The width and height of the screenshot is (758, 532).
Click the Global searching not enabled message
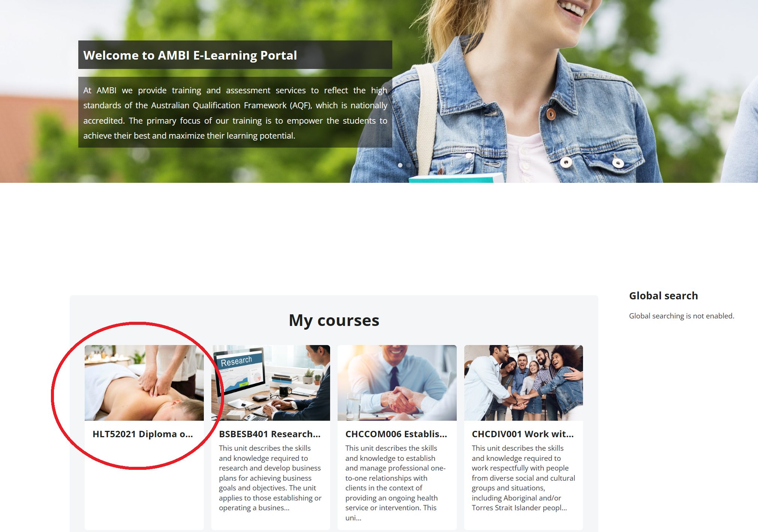(682, 316)
